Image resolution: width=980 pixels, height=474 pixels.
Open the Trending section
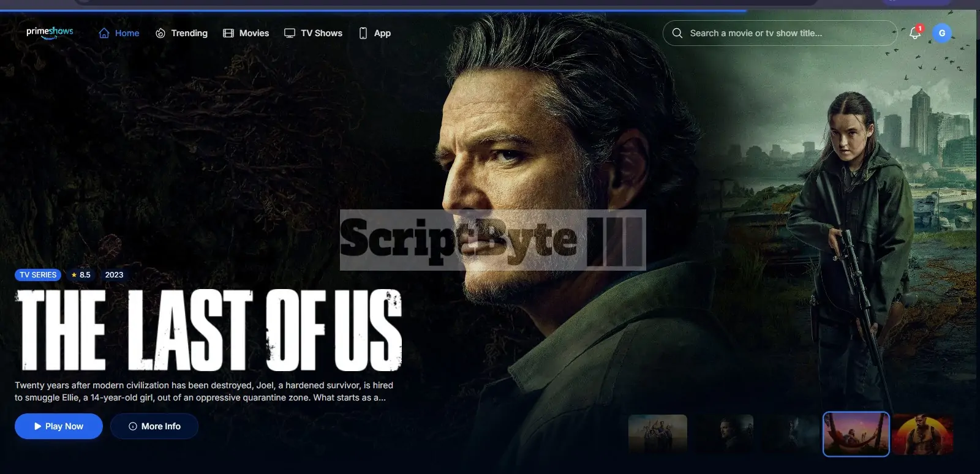(181, 33)
